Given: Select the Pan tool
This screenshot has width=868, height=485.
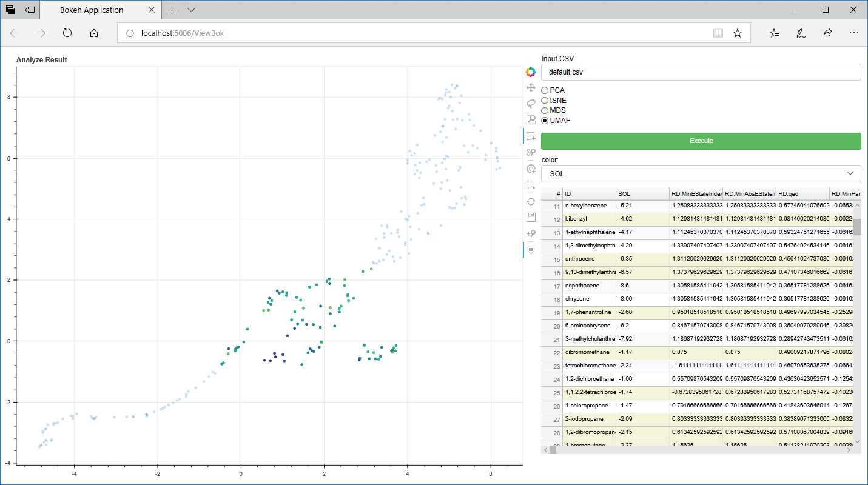Looking at the screenshot, I should point(531,88).
